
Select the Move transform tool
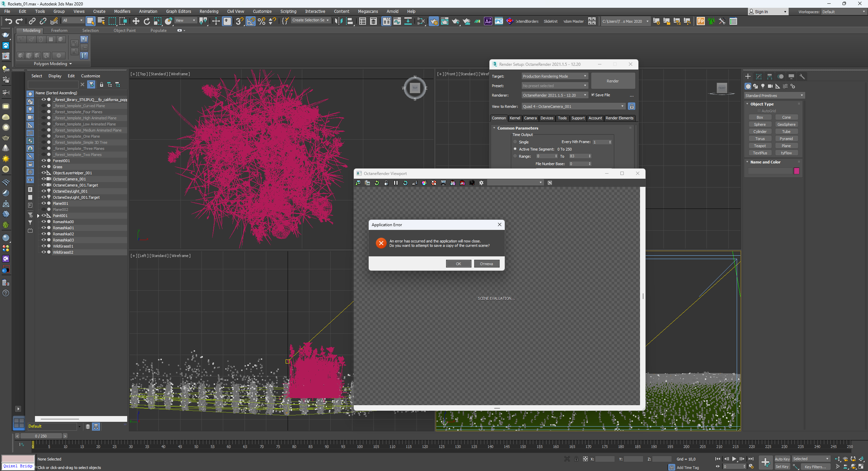(136, 21)
